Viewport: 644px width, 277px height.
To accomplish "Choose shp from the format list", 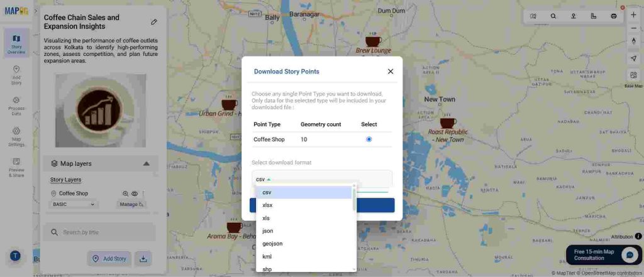I will coord(304,269).
